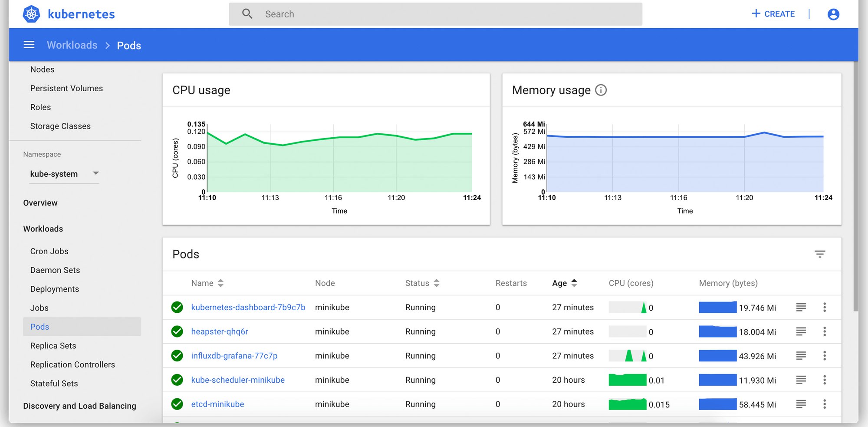Sort pods by Age column arrow
868x427 pixels.
[574, 283]
